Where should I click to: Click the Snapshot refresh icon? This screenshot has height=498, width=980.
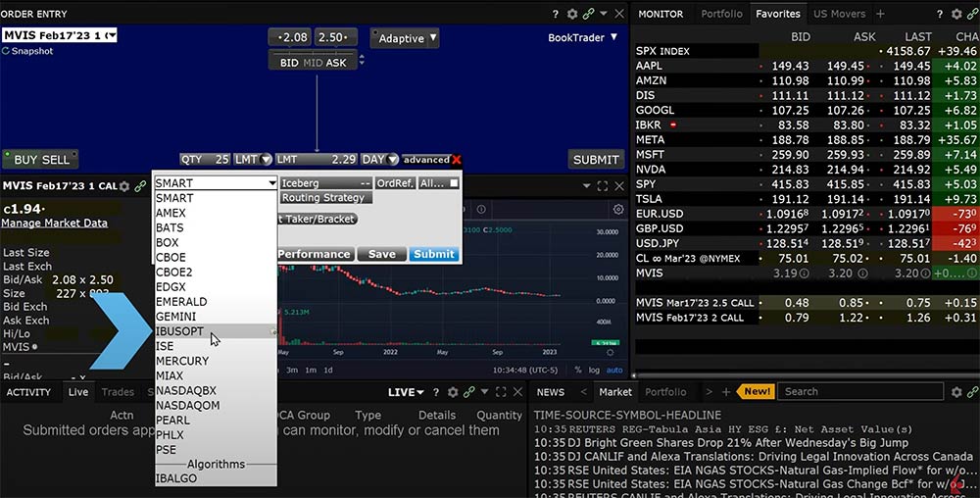click(x=6, y=51)
